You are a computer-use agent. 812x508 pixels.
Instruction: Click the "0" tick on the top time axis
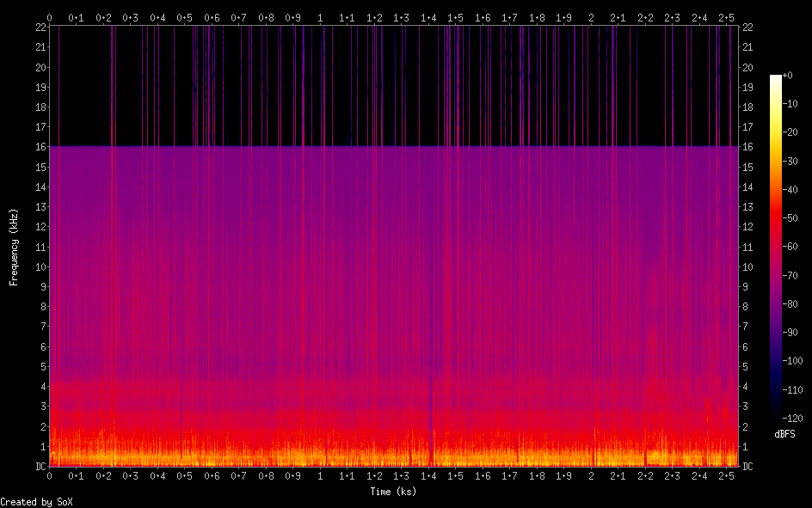click(x=49, y=18)
